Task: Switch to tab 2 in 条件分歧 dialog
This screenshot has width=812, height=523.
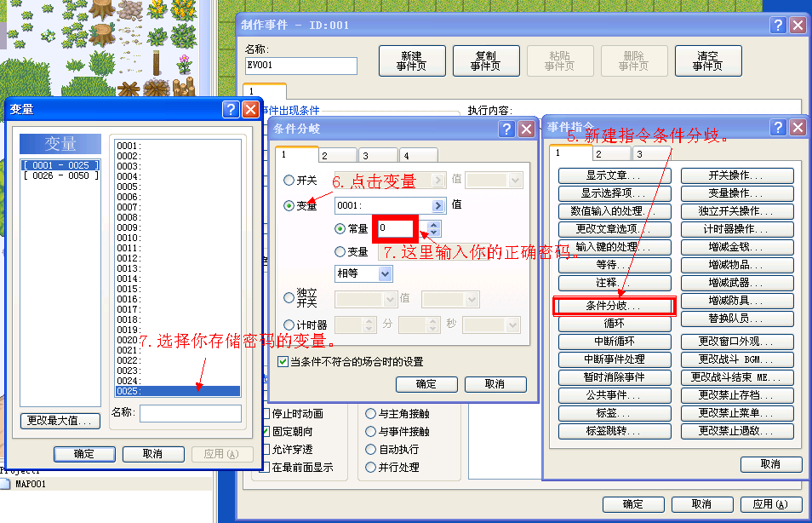Action: coord(337,156)
